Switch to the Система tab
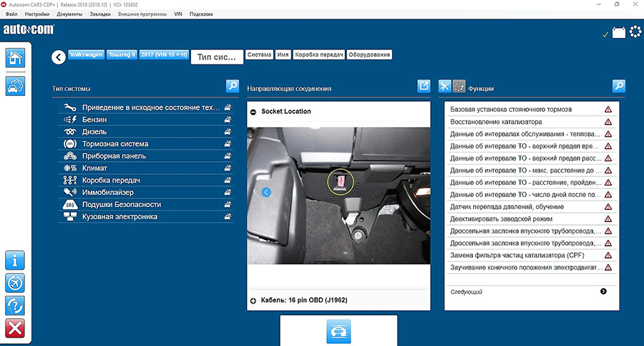This screenshot has width=644, height=346. coord(260,54)
